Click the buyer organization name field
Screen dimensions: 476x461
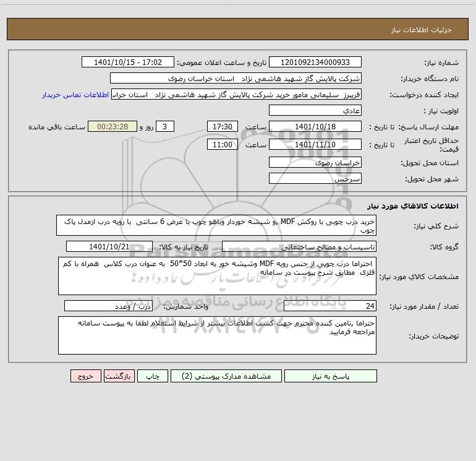(x=236, y=78)
